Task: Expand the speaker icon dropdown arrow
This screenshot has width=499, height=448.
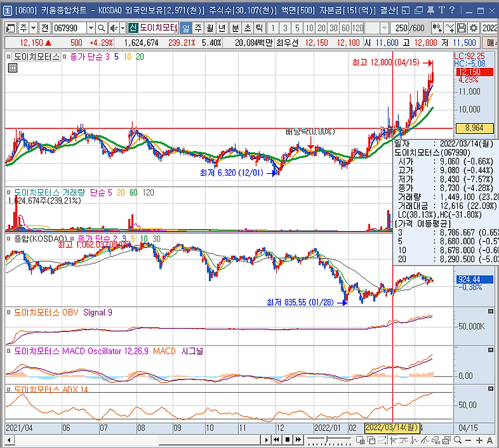Action: (x=123, y=29)
